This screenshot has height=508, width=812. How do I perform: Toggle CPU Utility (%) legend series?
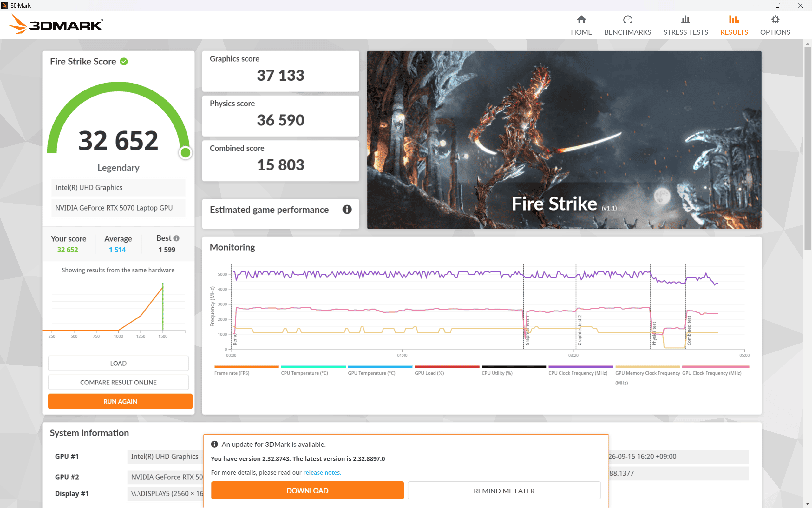point(514,371)
